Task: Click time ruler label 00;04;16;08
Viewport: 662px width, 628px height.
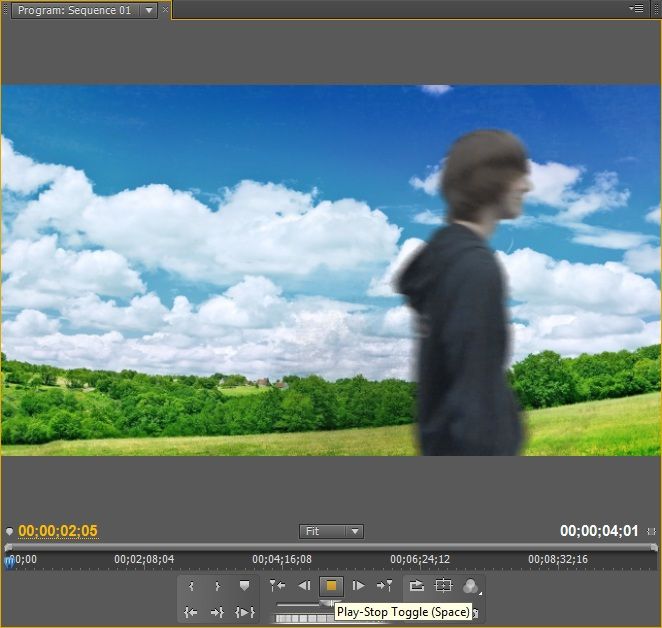Action: click(x=282, y=559)
